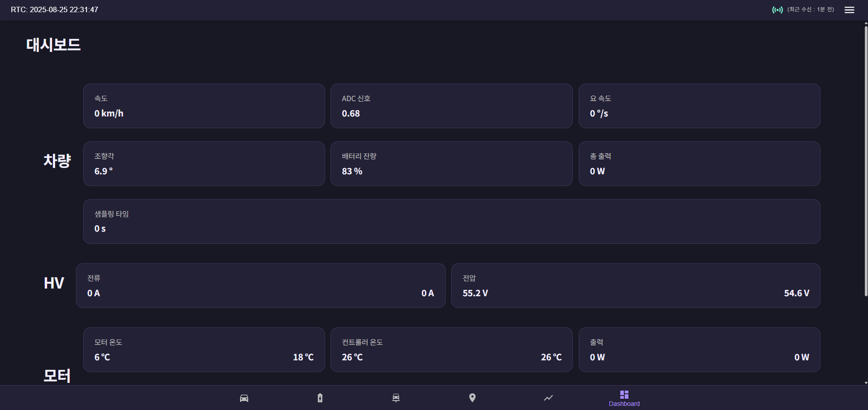
Task: Open the hamburger menu
Action: 849,10
